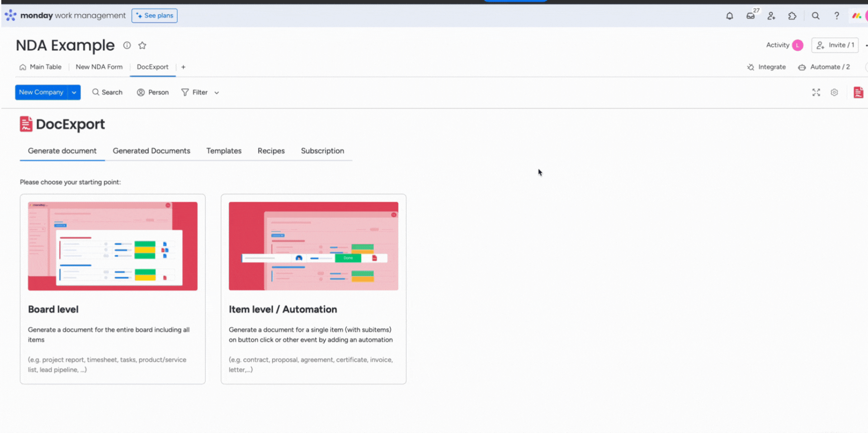Select the Board level thumbnail image

[x=113, y=246]
